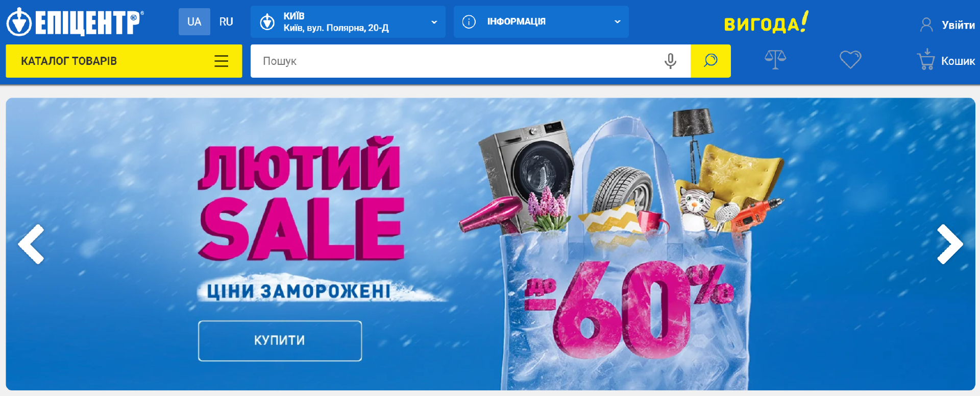Go to the previous banner slide
The width and height of the screenshot is (980, 396).
click(31, 244)
